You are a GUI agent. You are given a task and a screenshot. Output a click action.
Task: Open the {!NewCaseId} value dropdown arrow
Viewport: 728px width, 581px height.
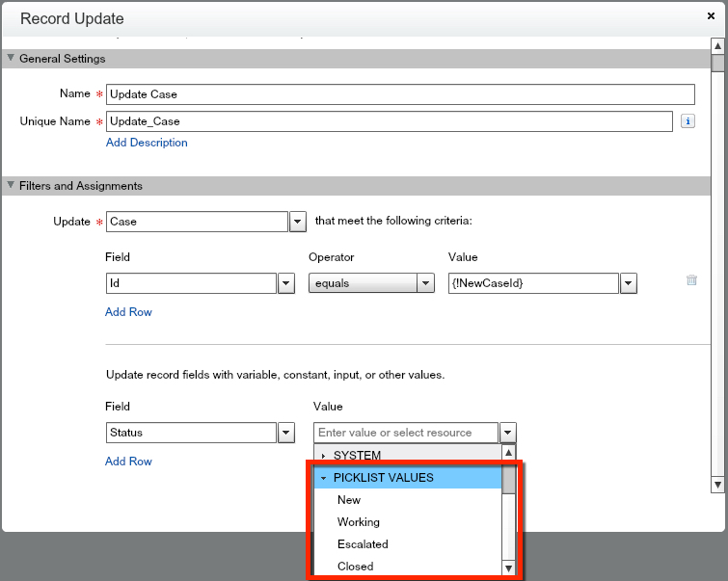629,283
